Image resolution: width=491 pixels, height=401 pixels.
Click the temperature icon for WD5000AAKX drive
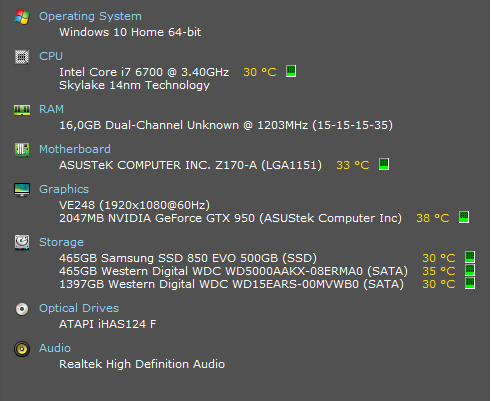click(x=470, y=270)
